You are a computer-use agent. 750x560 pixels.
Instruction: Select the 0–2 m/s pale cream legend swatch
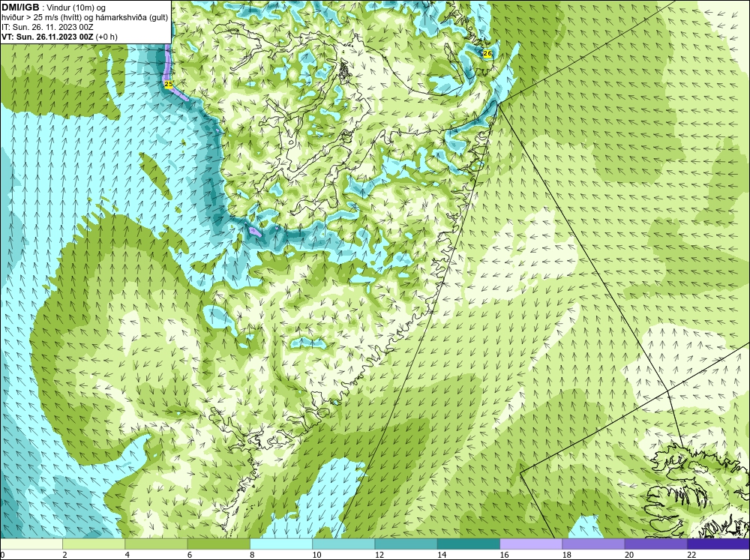pos(31,544)
